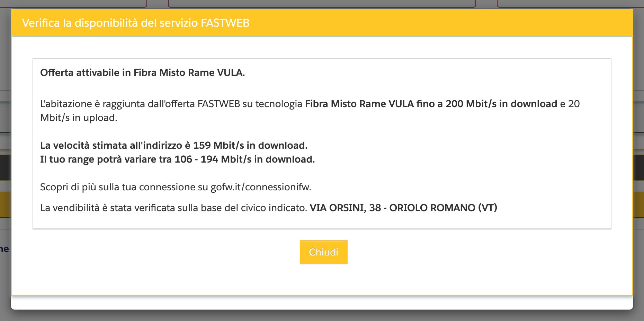Image resolution: width=644 pixels, height=321 pixels.
Task: Click the Chiudi button
Action: click(x=323, y=252)
